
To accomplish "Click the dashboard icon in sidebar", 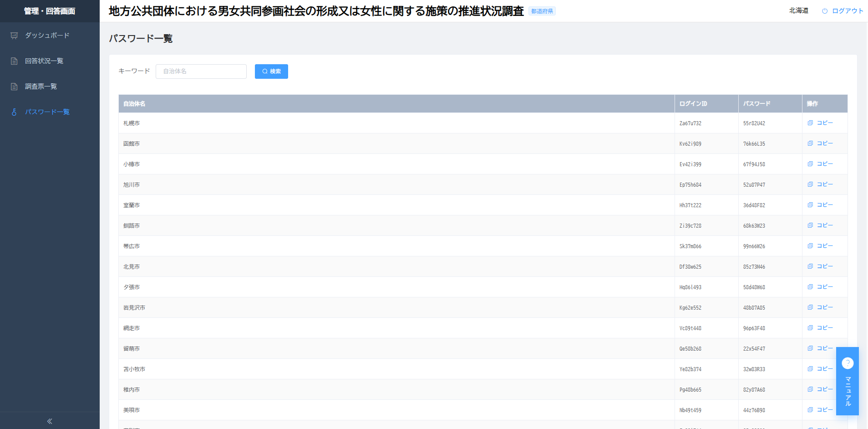I will tap(14, 36).
